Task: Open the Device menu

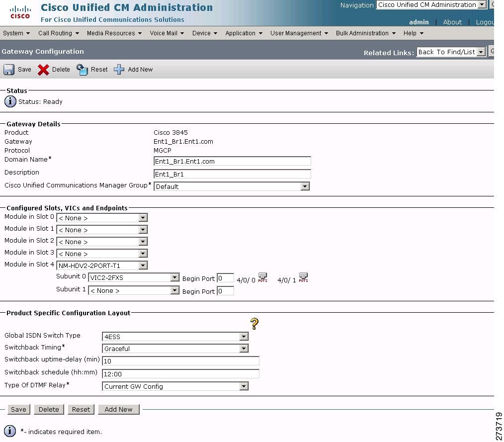Action: [205, 33]
